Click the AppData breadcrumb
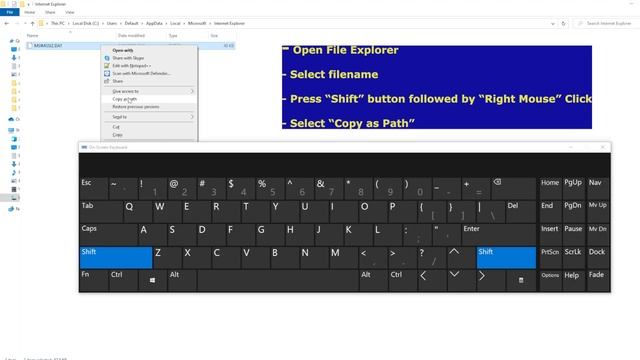The width and height of the screenshot is (640, 360). (154, 24)
